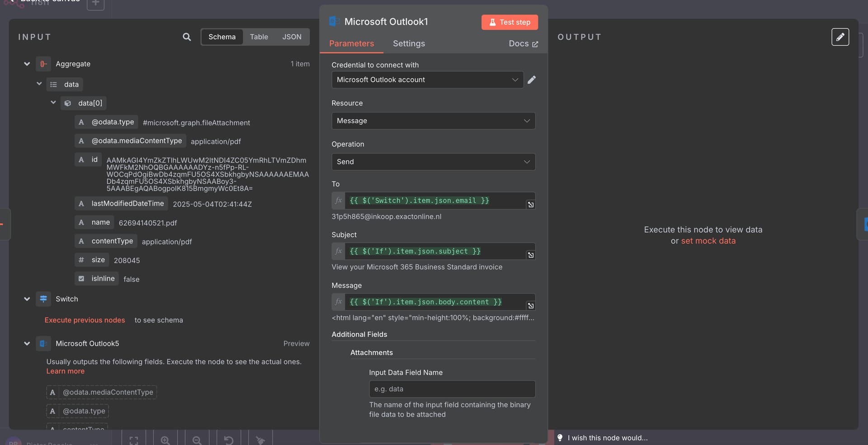Click the Attachments section label
868x445 pixels.
pyautogui.click(x=372, y=353)
